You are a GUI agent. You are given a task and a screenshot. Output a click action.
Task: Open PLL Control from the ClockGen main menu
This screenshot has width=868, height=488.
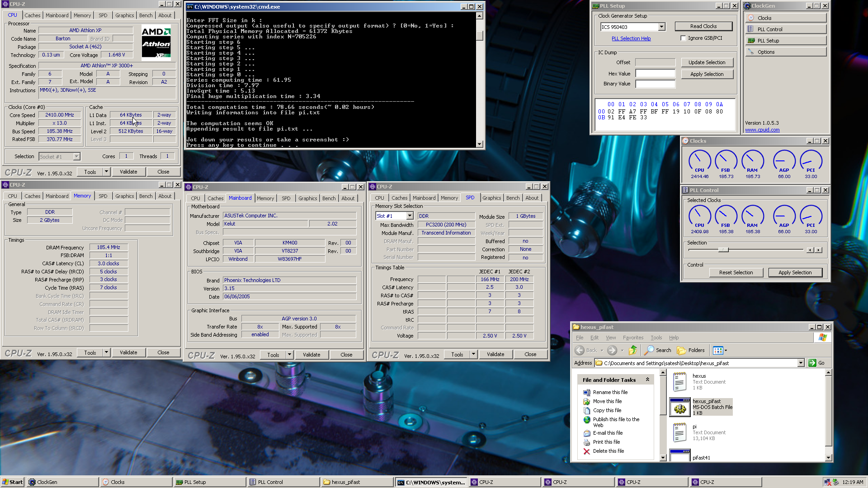(786, 29)
